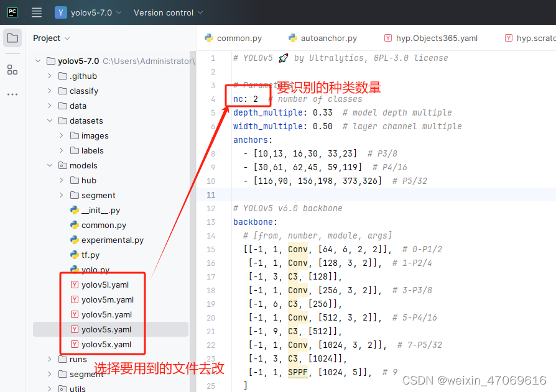The height and width of the screenshot is (392, 556).
Task: Open the Project tool window folder icon
Action: coord(12,37)
